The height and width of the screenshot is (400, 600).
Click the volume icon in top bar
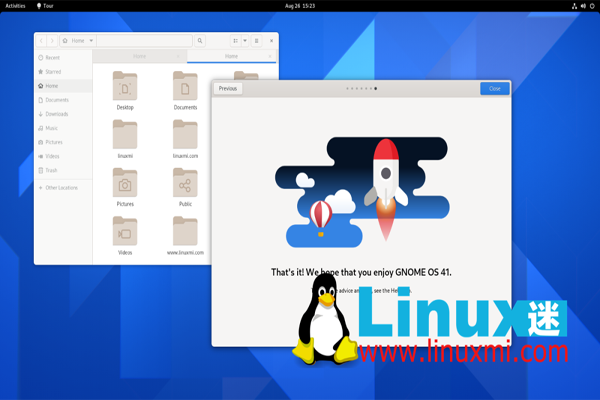coord(583,6)
